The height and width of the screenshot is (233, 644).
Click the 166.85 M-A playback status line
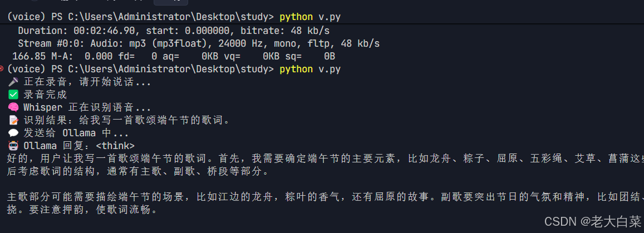[x=173, y=56]
